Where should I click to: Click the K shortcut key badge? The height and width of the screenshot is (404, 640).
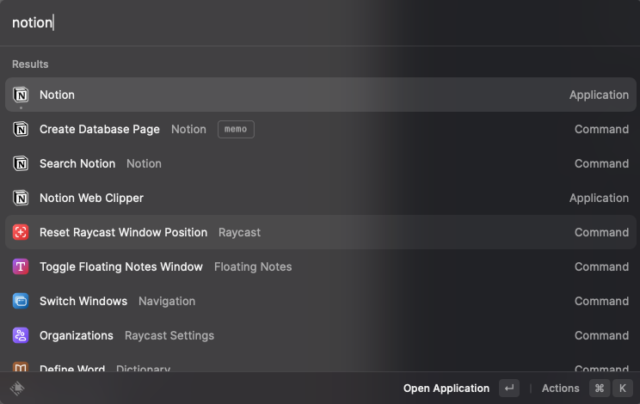pyautogui.click(x=622, y=388)
